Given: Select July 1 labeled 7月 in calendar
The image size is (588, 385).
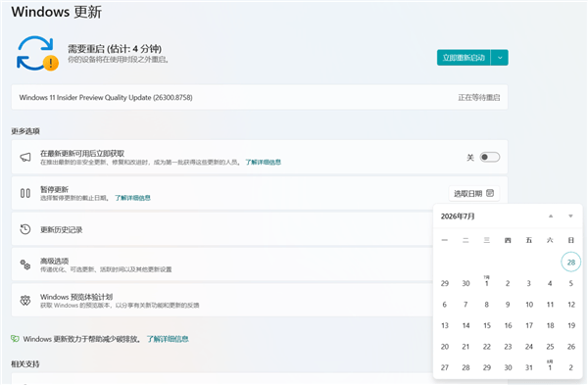Looking at the screenshot, I should 486,282.
